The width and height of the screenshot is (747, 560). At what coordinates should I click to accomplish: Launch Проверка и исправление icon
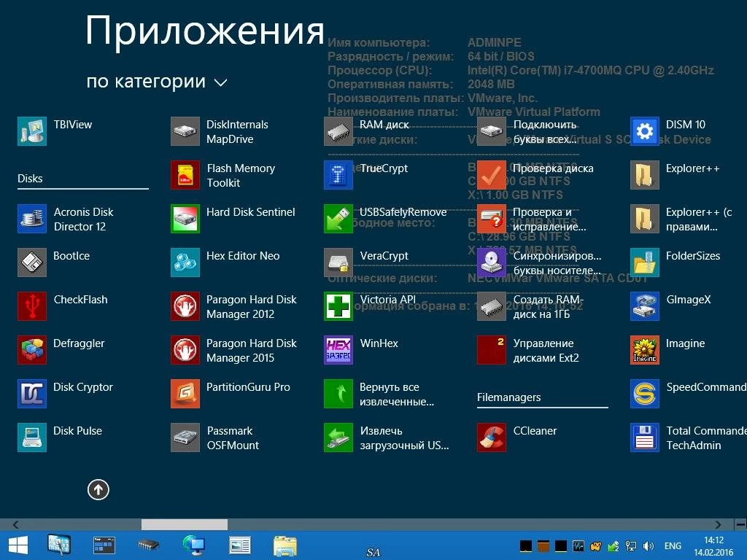tap(492, 219)
